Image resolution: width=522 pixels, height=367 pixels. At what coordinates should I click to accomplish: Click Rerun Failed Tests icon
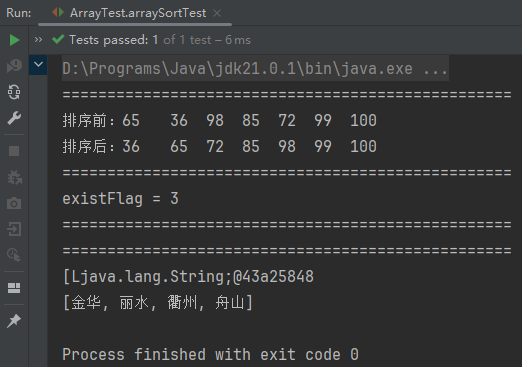(14, 66)
